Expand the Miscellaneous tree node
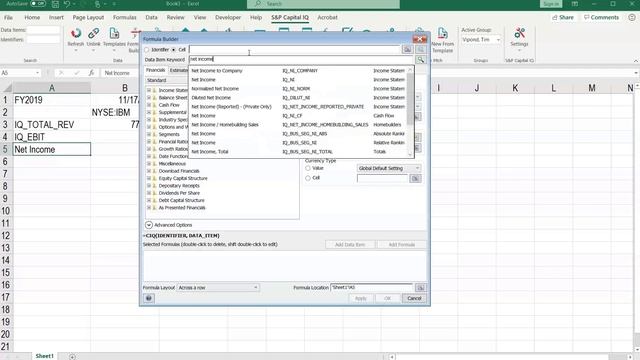This screenshot has width=640, height=360. click(x=149, y=164)
